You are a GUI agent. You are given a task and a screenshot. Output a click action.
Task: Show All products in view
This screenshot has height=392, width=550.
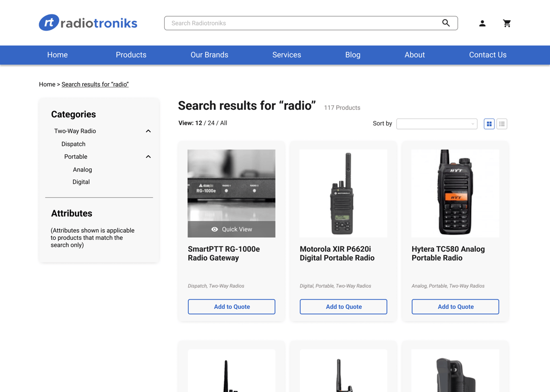click(223, 123)
